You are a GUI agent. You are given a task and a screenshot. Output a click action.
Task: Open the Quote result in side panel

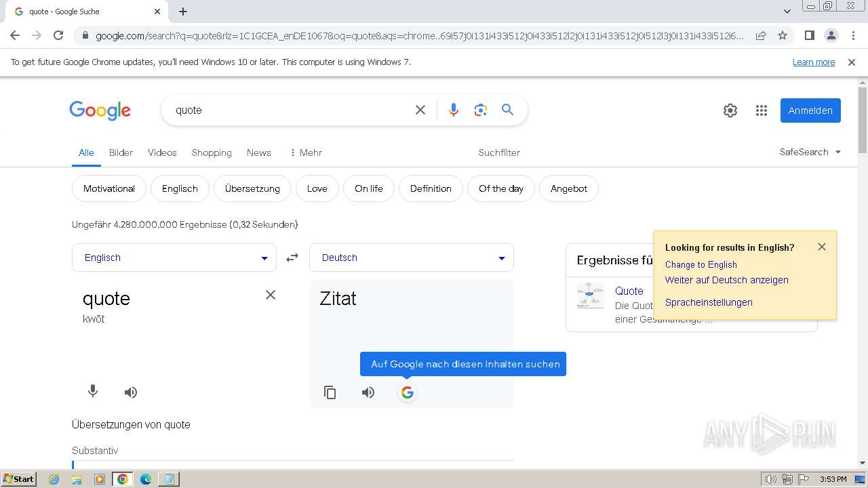click(x=629, y=291)
